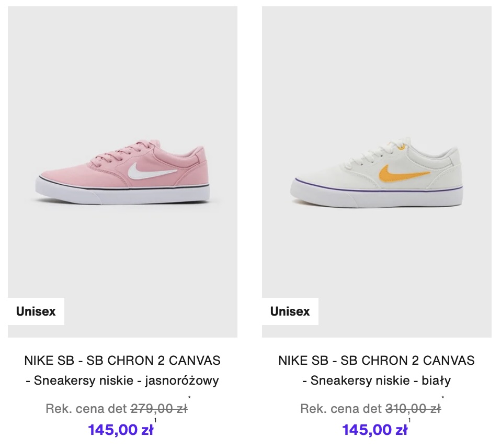Click the crossed-out 310,00 zł price

(413, 409)
